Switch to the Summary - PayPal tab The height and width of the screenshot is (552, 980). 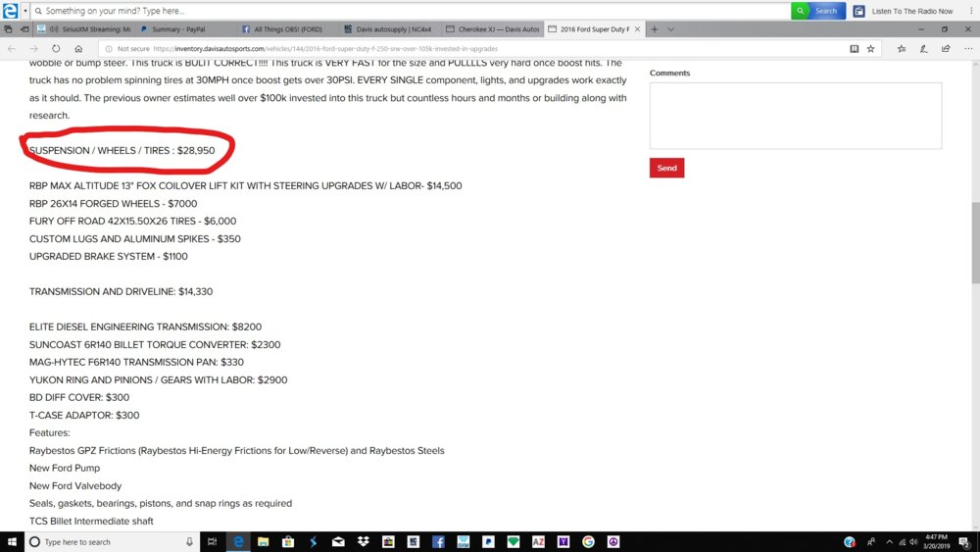tap(185, 29)
